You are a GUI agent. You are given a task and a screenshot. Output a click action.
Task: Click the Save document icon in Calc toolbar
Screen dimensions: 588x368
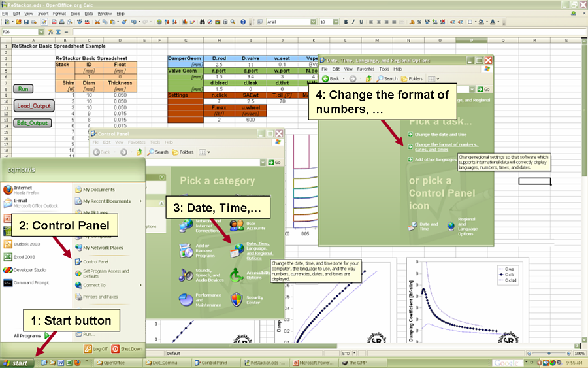(26, 22)
